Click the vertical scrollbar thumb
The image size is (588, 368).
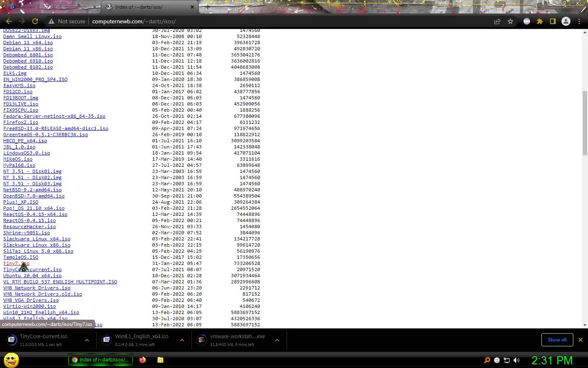(x=585, y=123)
